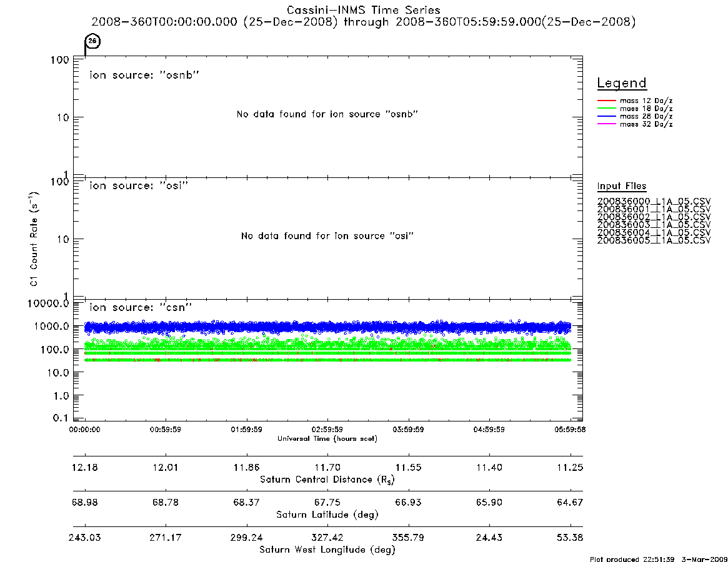Image resolution: width=728 pixels, height=562 pixels.
Task: Click the Universal Time axis label
Action: tap(327, 438)
